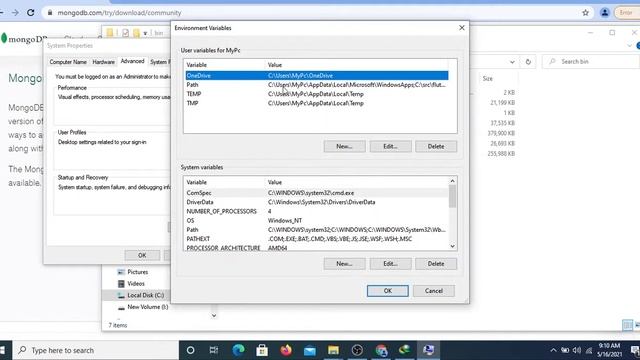The image size is (640, 360).
Task: Click the taskbar search box
Action: 97,350
